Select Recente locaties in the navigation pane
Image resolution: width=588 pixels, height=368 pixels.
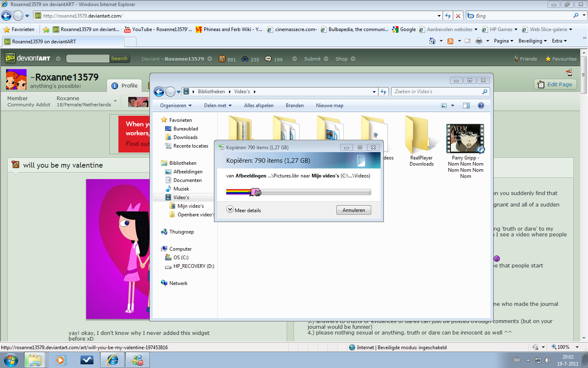coord(187,146)
